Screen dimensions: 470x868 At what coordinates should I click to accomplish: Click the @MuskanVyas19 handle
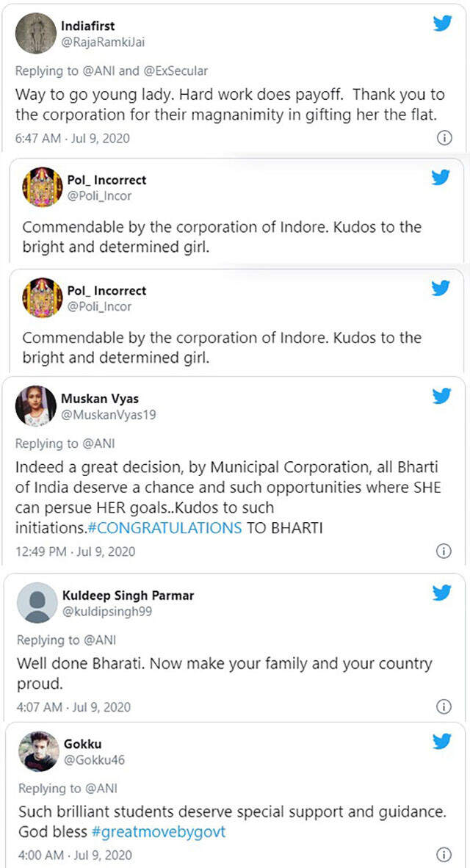[x=108, y=414]
